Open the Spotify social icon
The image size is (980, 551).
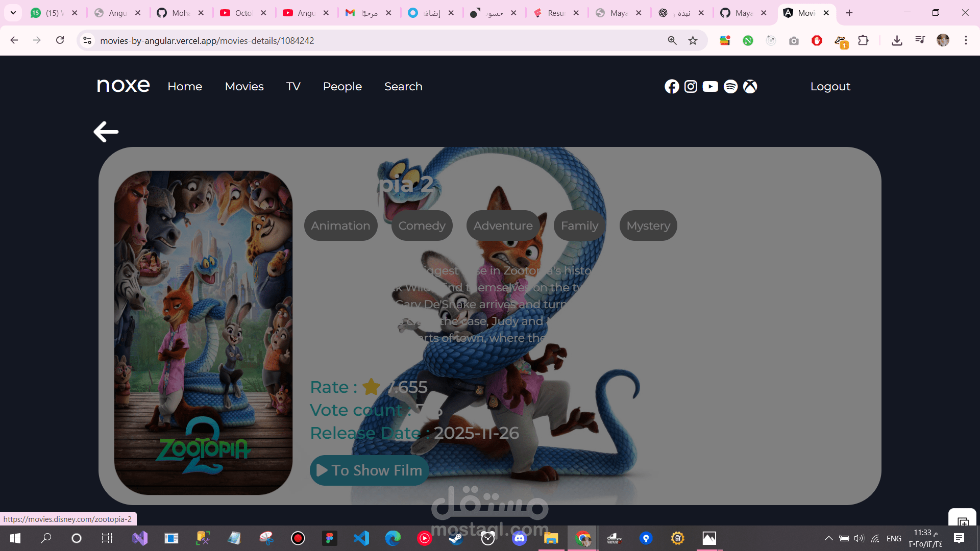point(730,87)
